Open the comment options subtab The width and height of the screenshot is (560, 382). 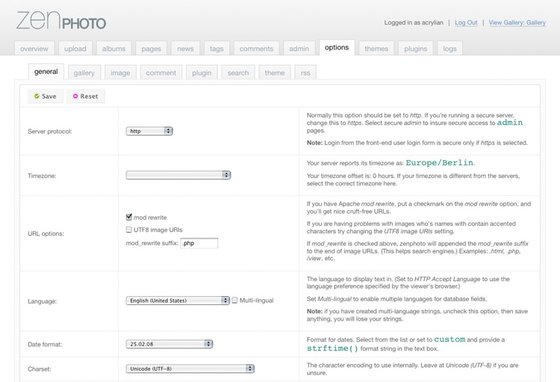point(161,73)
